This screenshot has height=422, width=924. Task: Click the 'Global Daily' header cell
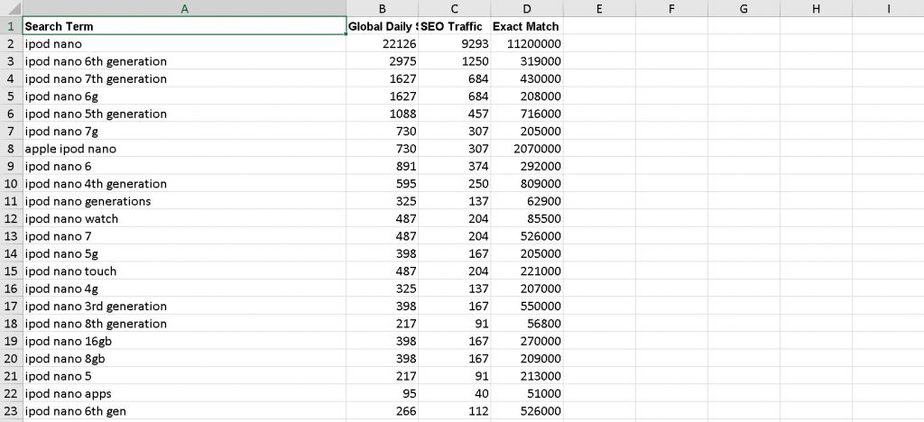[x=382, y=26]
